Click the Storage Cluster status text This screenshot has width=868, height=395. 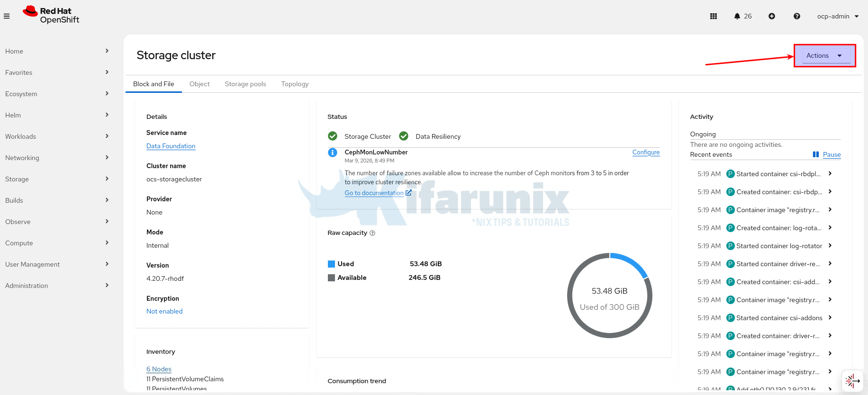click(368, 136)
